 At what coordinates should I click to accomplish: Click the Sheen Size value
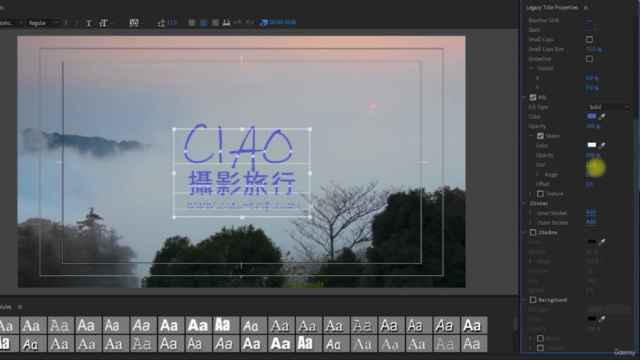click(x=591, y=165)
